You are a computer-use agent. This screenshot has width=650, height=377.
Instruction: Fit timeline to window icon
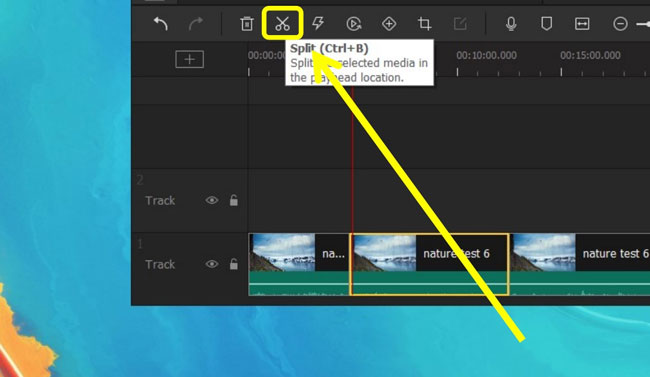click(x=582, y=24)
